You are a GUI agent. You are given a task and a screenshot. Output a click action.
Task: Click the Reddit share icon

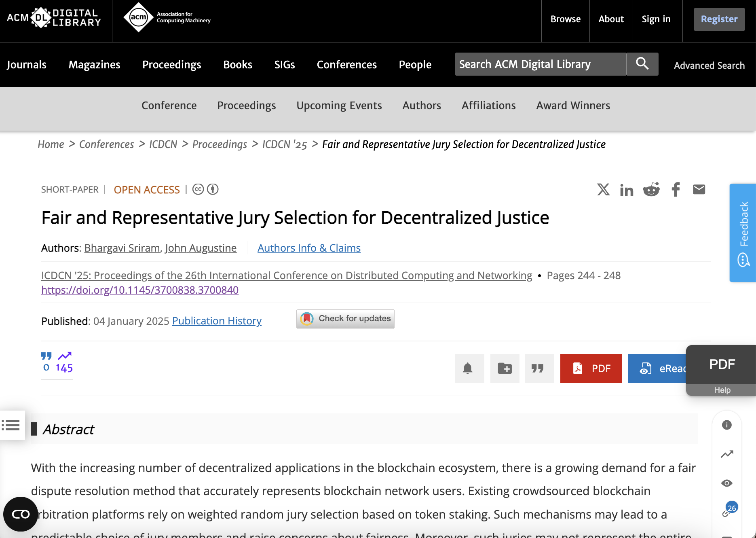pyautogui.click(x=651, y=189)
